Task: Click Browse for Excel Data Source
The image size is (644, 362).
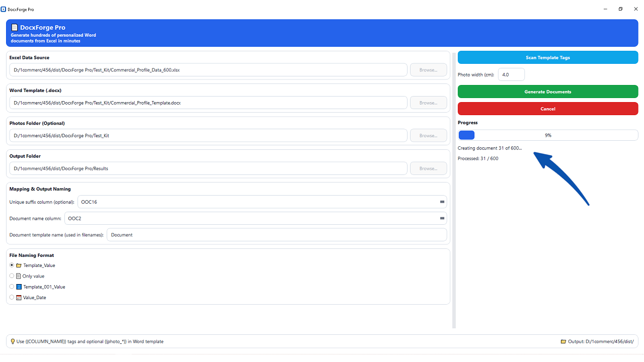Action: [x=428, y=70]
